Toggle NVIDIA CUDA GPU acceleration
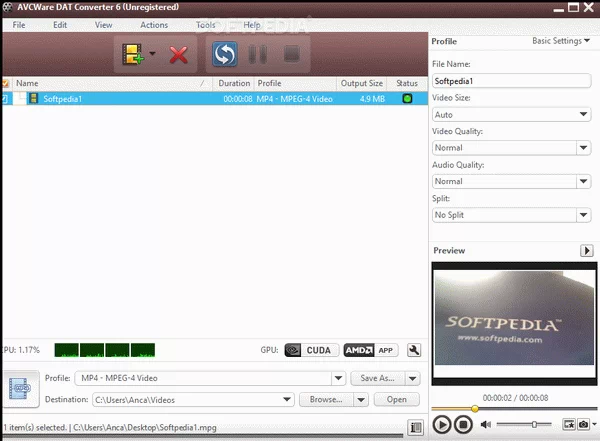This screenshot has height=441, width=600. click(311, 350)
